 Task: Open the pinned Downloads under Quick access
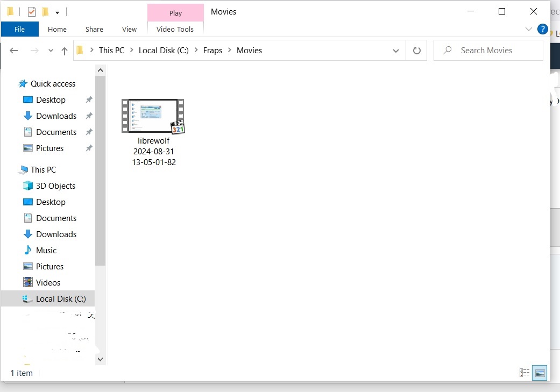point(56,116)
